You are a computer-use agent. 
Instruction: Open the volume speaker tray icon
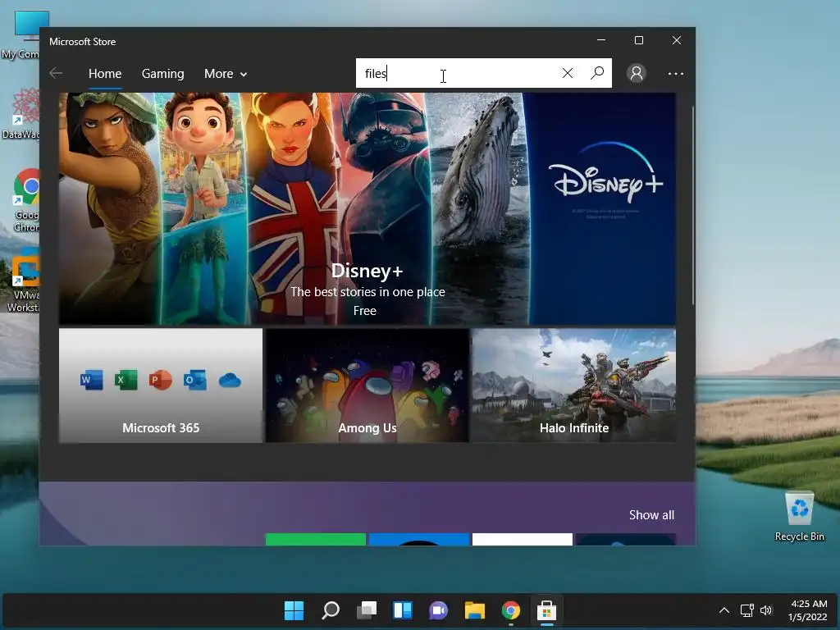(766, 610)
